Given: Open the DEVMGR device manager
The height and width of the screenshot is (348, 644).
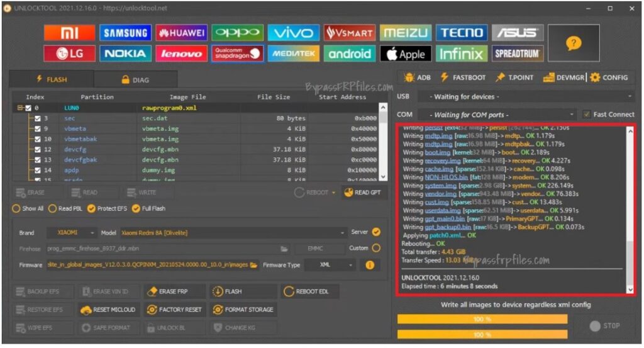Looking at the screenshot, I should pos(564,77).
